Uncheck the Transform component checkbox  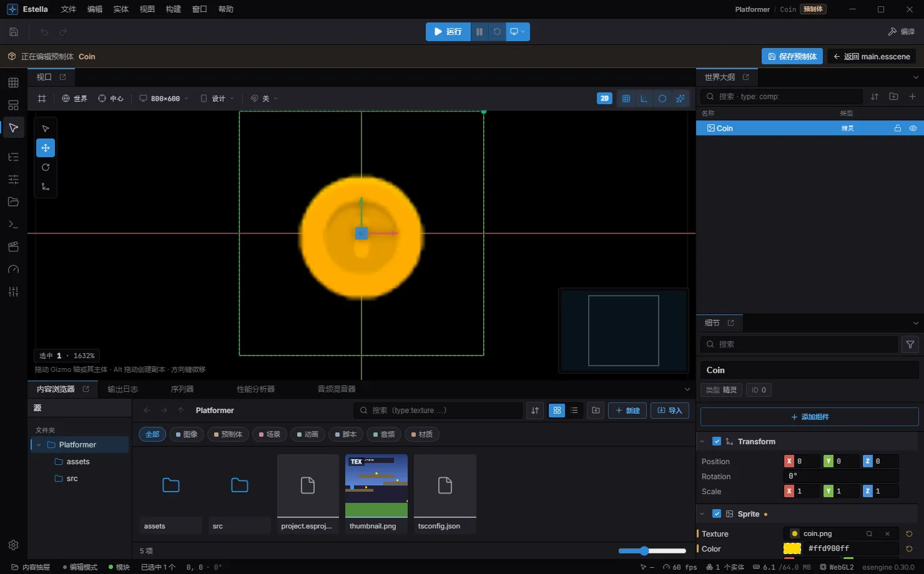click(x=717, y=442)
